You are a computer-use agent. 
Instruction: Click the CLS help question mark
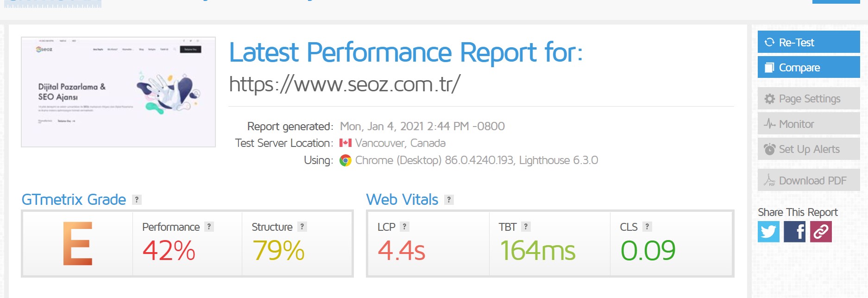647,227
